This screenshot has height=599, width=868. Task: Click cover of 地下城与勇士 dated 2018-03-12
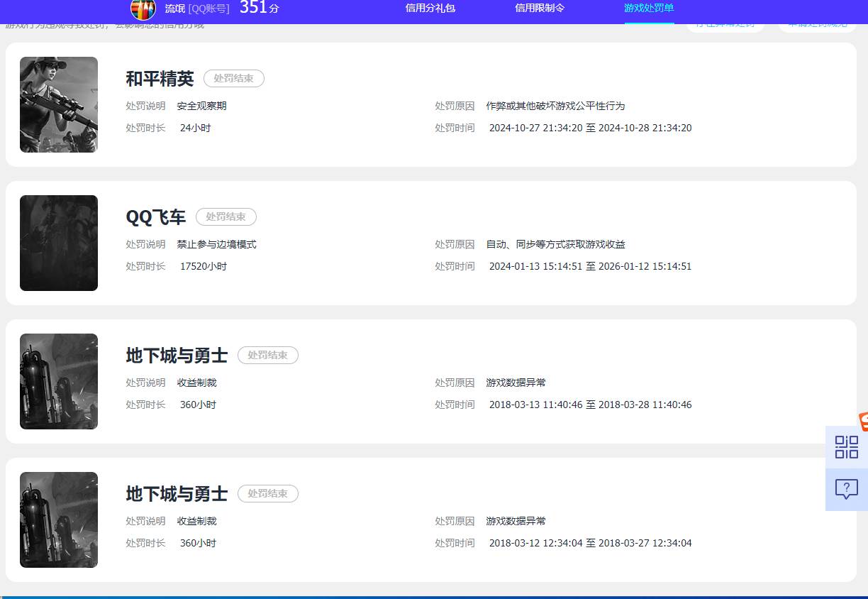click(x=59, y=520)
